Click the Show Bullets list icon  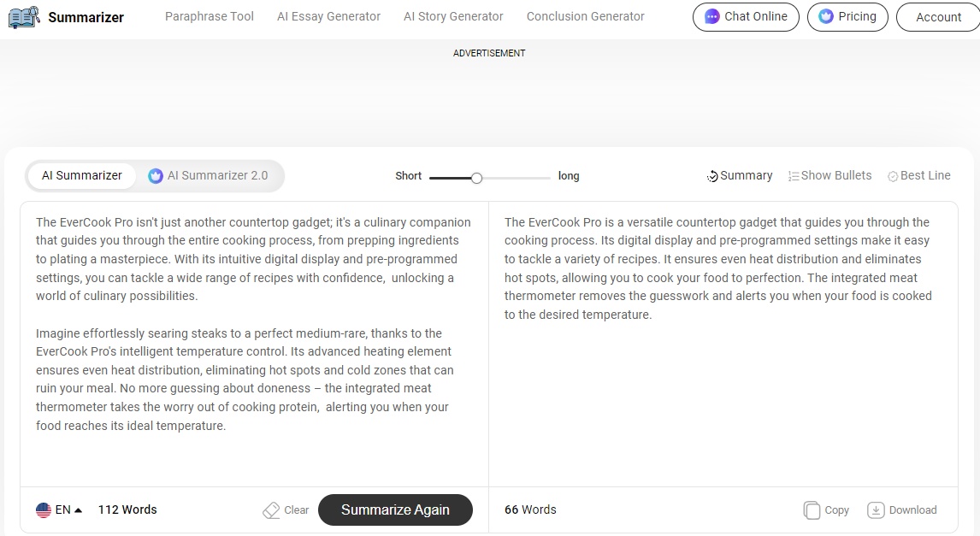tap(792, 175)
